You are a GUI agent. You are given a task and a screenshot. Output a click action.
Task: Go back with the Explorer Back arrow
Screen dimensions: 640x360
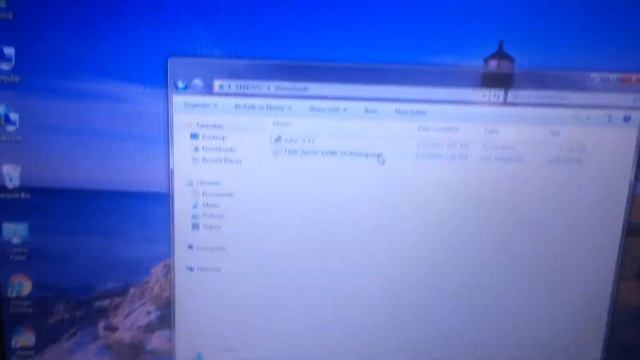tap(181, 84)
